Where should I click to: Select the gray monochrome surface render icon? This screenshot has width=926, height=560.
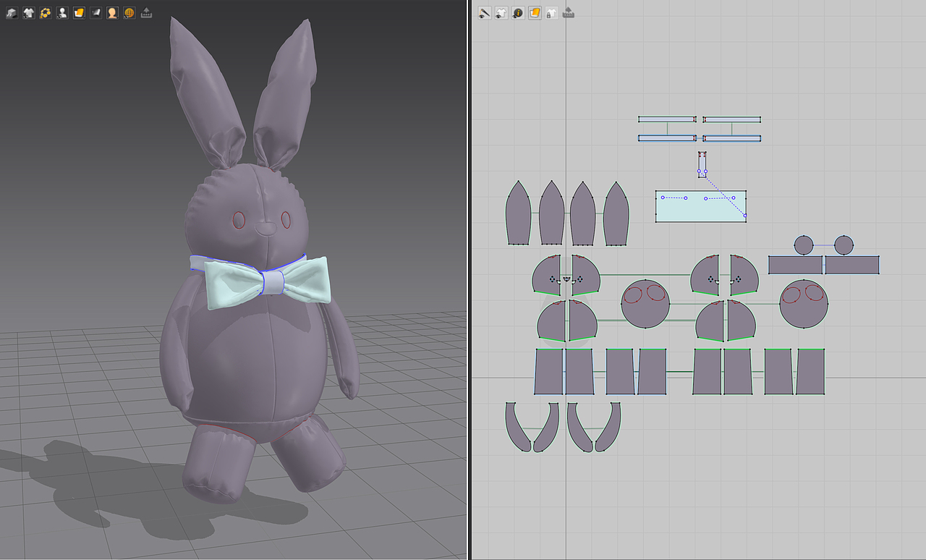(x=95, y=13)
